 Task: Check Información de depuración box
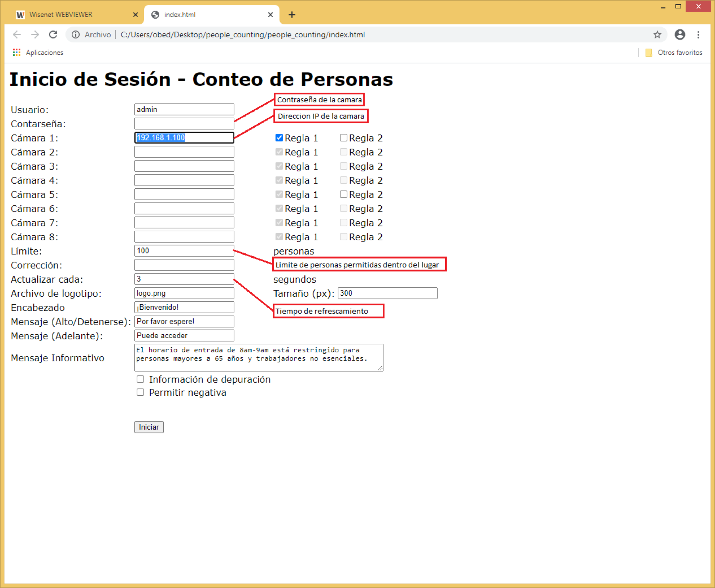coord(140,379)
